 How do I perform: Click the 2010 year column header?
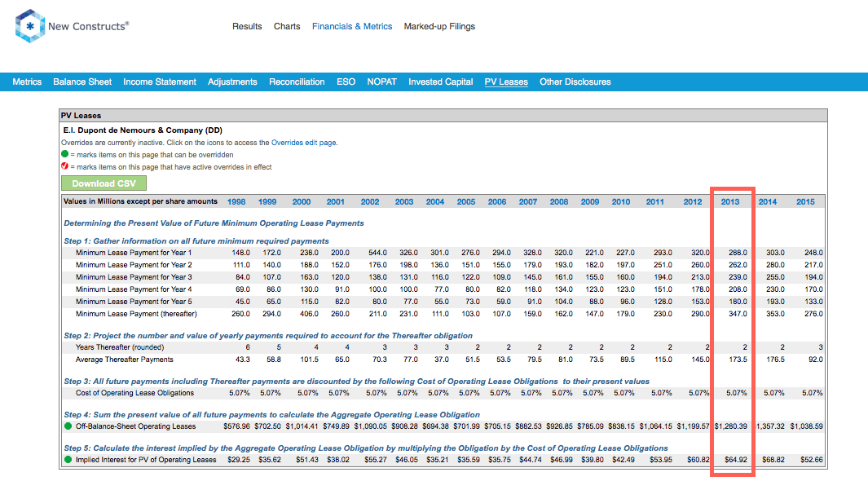click(x=621, y=202)
